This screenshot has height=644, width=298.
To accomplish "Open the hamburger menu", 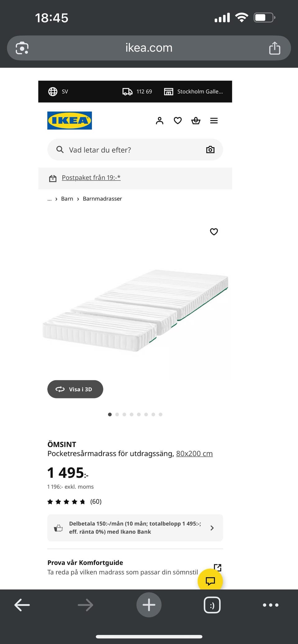I will [214, 121].
